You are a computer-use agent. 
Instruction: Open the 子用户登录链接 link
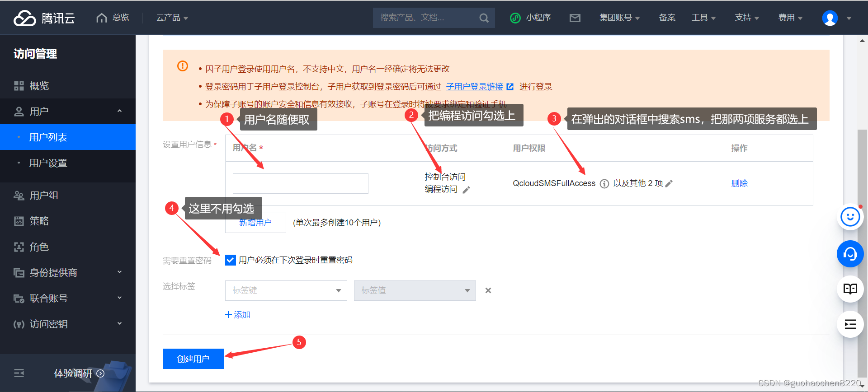pos(474,87)
